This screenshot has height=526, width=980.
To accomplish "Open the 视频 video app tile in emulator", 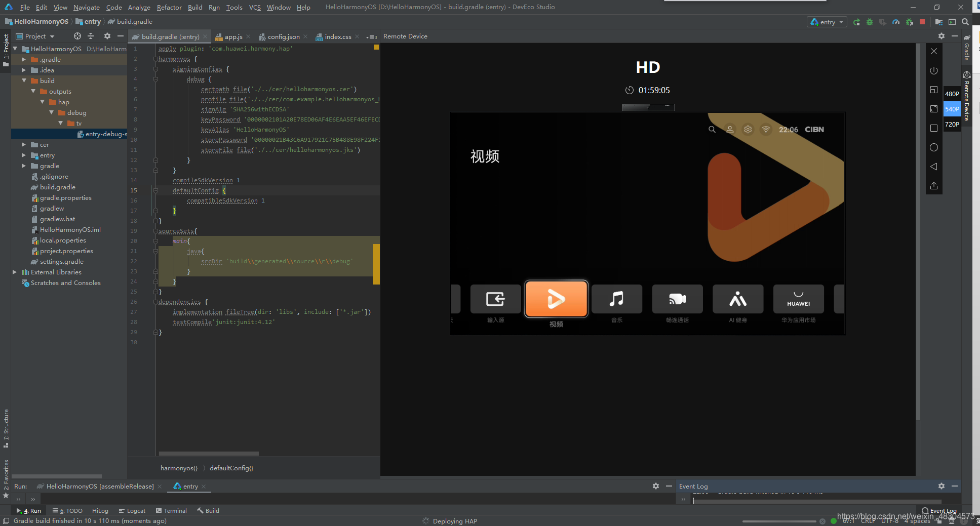I will [x=556, y=299].
